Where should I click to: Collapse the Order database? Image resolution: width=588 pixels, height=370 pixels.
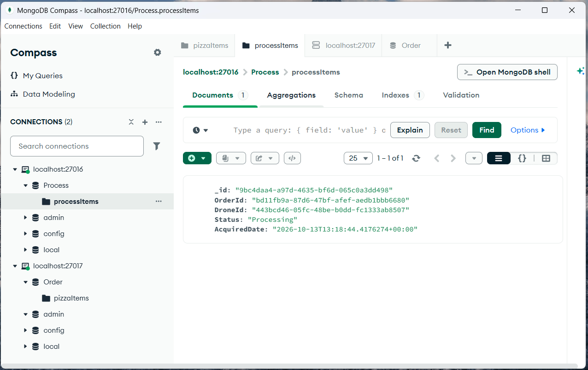pos(25,282)
